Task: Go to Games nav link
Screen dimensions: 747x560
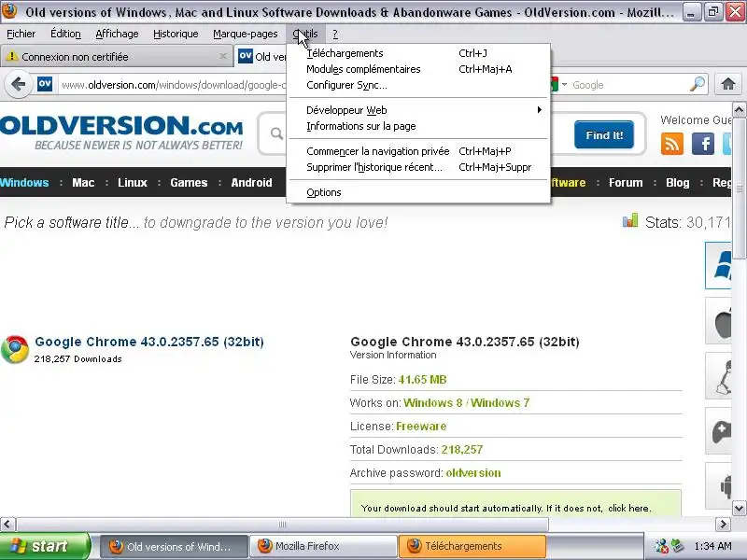Action: tap(189, 182)
